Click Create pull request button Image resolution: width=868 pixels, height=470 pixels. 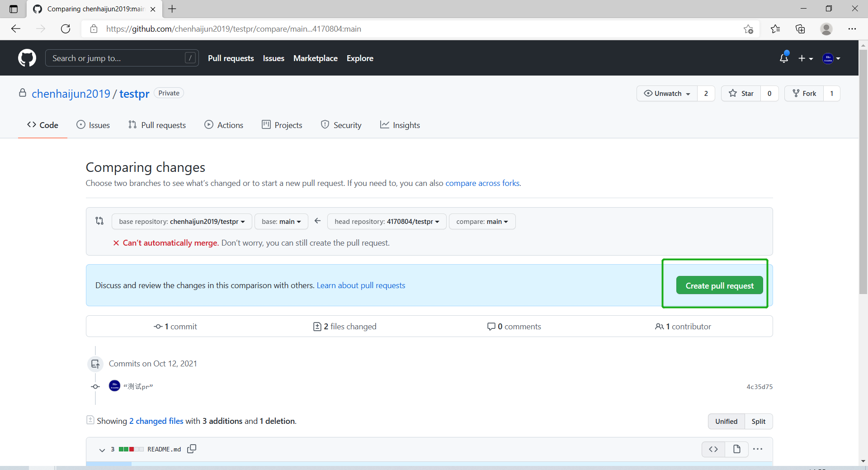(x=720, y=285)
